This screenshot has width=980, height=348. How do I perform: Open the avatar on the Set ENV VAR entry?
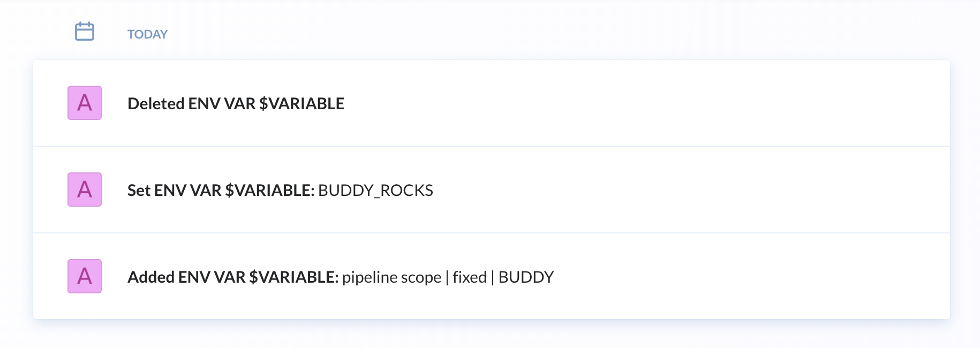click(85, 190)
